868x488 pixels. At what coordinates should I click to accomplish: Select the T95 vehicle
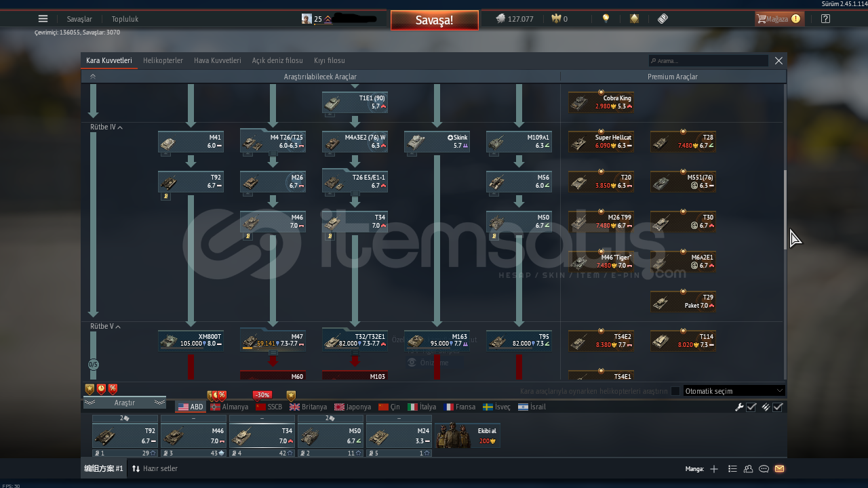(x=519, y=341)
